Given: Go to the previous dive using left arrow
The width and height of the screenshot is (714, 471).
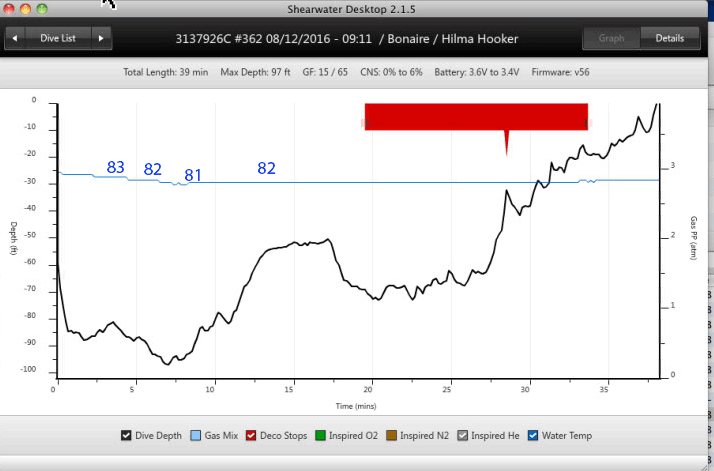Looking at the screenshot, I should [x=17, y=39].
